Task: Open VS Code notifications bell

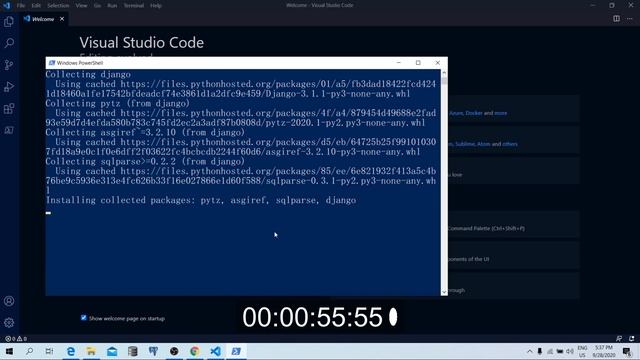Action: click(631, 338)
